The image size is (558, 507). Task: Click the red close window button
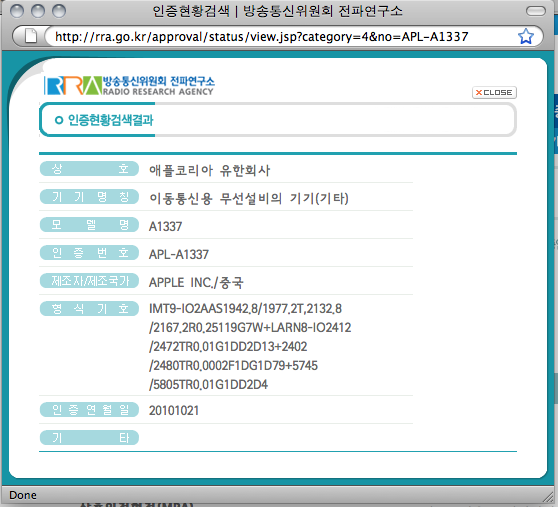point(17,11)
